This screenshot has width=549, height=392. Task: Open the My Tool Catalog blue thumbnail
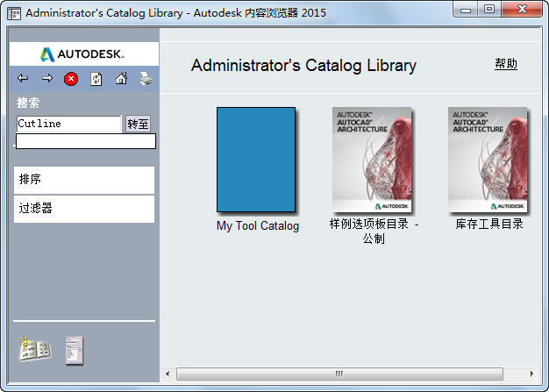tap(256, 160)
